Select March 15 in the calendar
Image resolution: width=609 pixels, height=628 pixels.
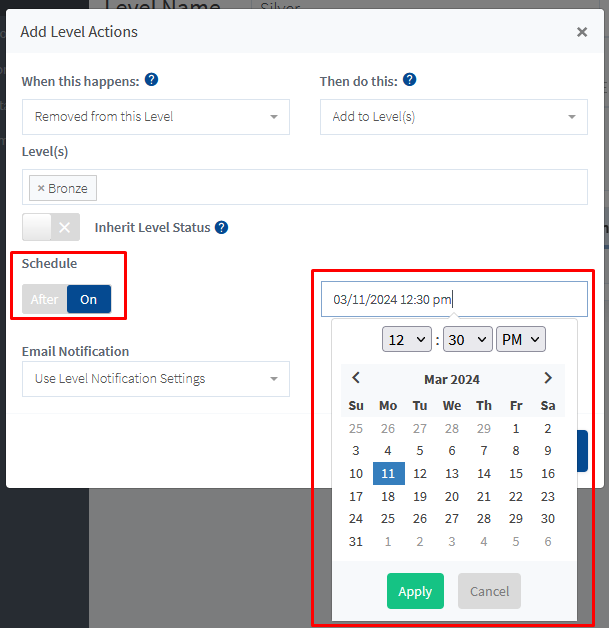pos(516,473)
